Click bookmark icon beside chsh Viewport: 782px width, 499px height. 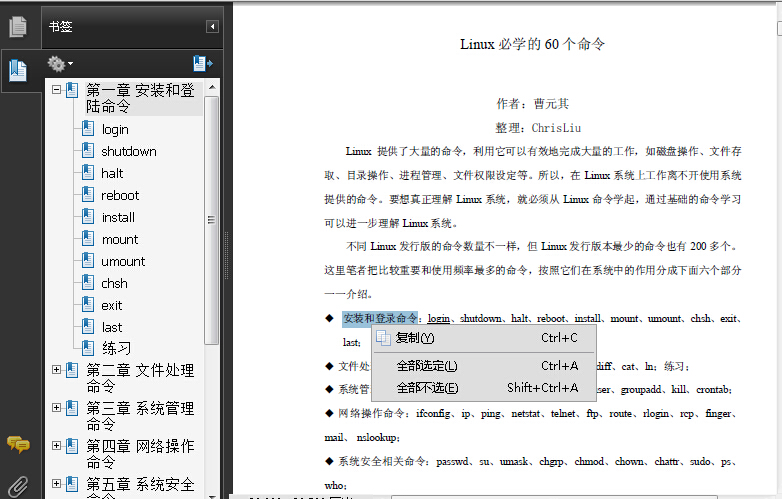pyautogui.click(x=88, y=282)
